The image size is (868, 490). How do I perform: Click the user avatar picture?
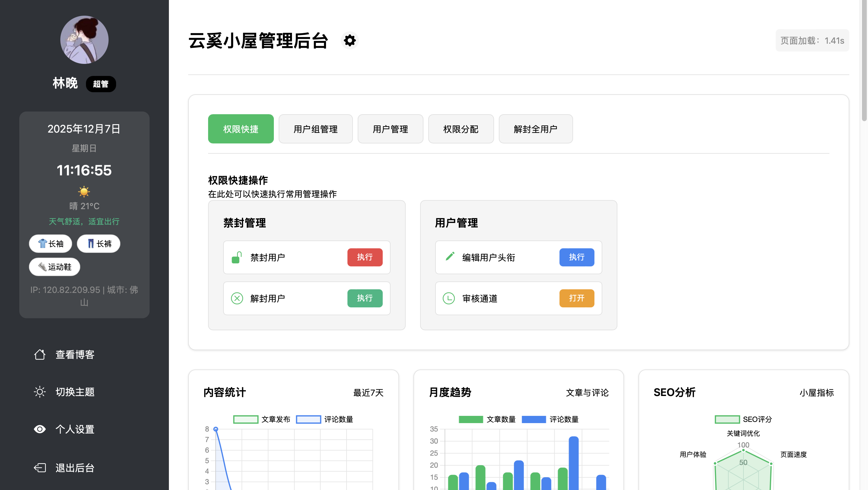84,40
